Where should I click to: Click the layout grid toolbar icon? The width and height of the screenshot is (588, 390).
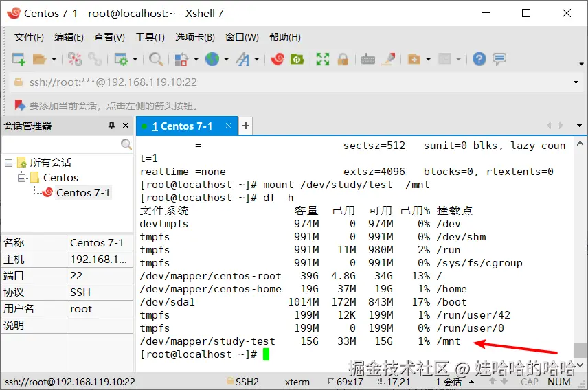(x=444, y=59)
